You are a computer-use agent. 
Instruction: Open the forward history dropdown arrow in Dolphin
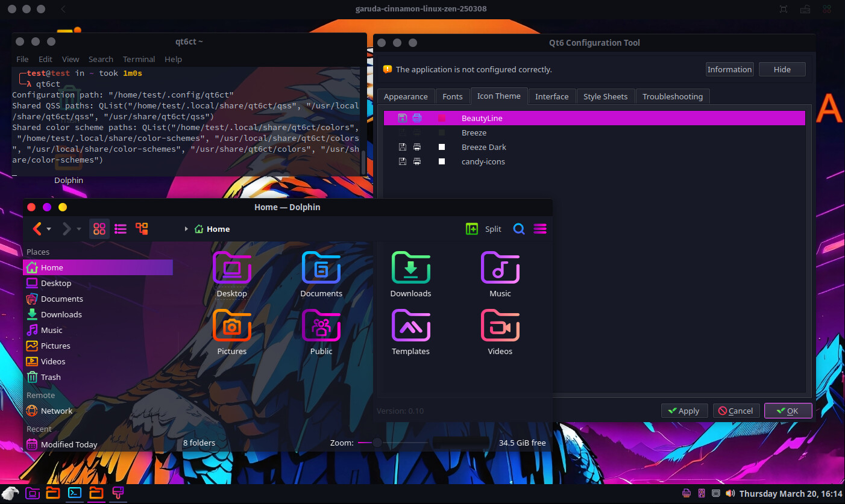(79, 229)
